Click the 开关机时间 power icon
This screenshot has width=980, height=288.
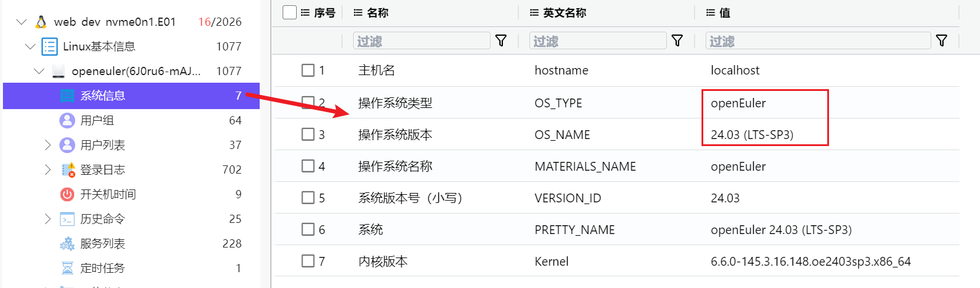click(68, 194)
